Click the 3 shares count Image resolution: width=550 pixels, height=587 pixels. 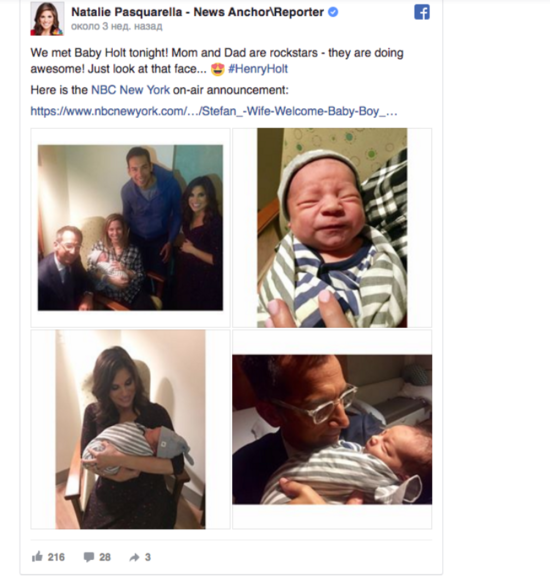tap(148, 557)
